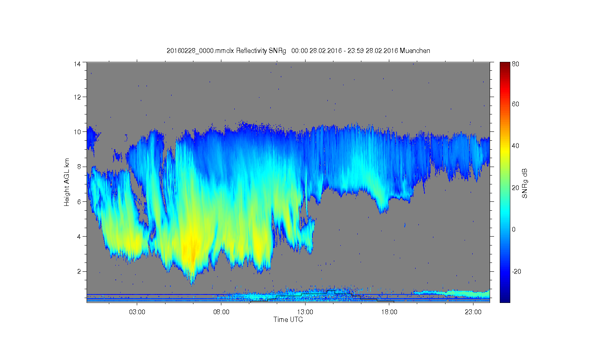Viewport: 607px width, 364px height.
Task: Click the 14 km height tick label
Action: [77, 64]
